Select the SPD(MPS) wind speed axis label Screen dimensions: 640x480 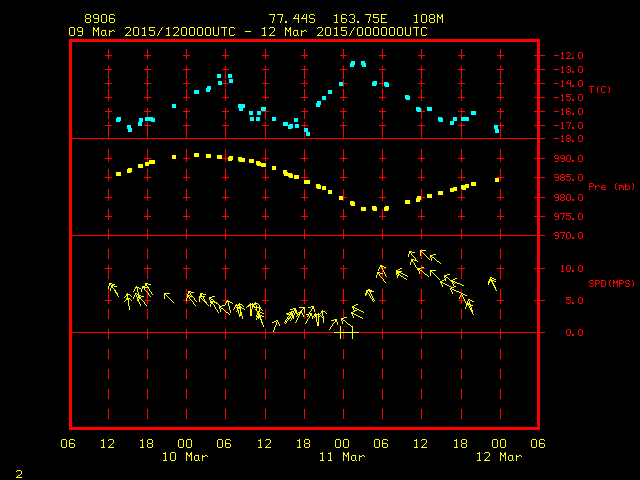[x=611, y=284]
